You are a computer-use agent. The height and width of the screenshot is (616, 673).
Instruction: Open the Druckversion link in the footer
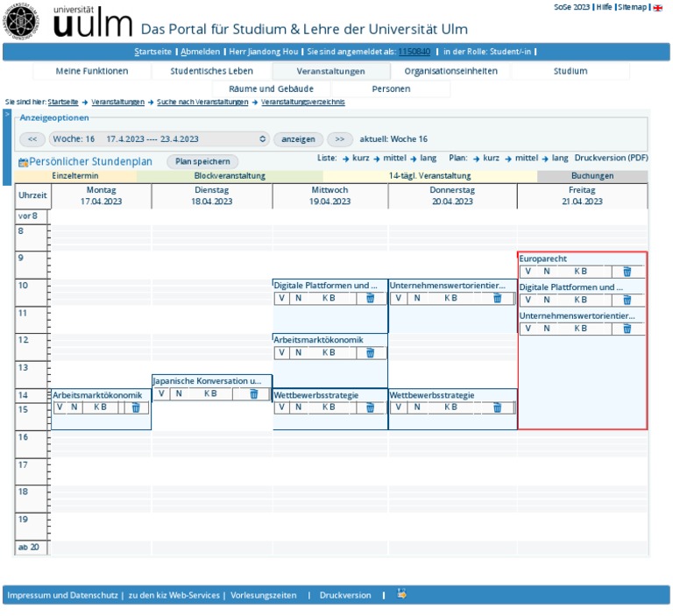345,595
